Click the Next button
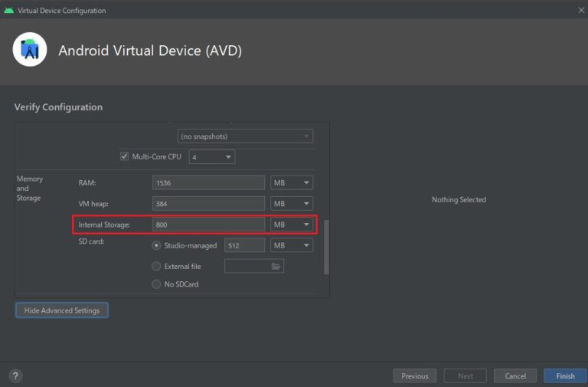This screenshot has height=387, width=588. 465,376
